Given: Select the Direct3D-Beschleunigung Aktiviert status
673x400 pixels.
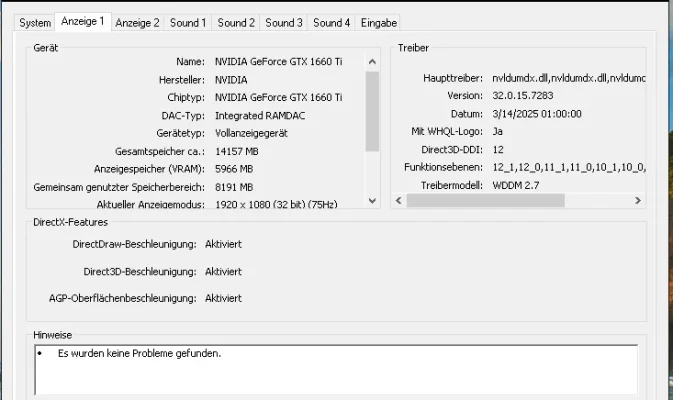Looking at the screenshot, I should [x=223, y=272].
